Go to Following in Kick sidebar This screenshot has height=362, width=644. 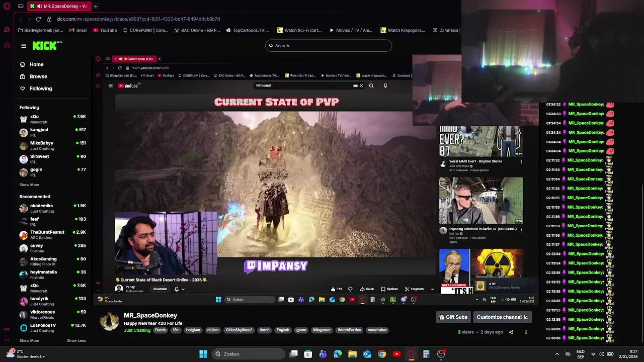coord(36,88)
